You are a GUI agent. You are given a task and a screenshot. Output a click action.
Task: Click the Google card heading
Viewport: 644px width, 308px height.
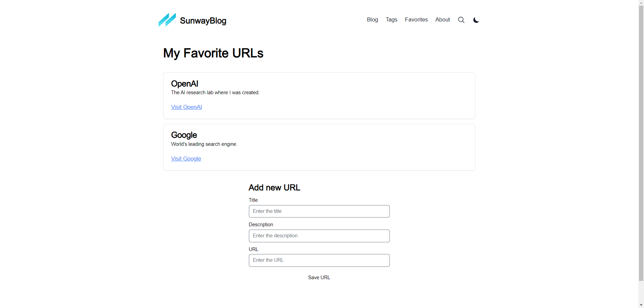point(184,135)
